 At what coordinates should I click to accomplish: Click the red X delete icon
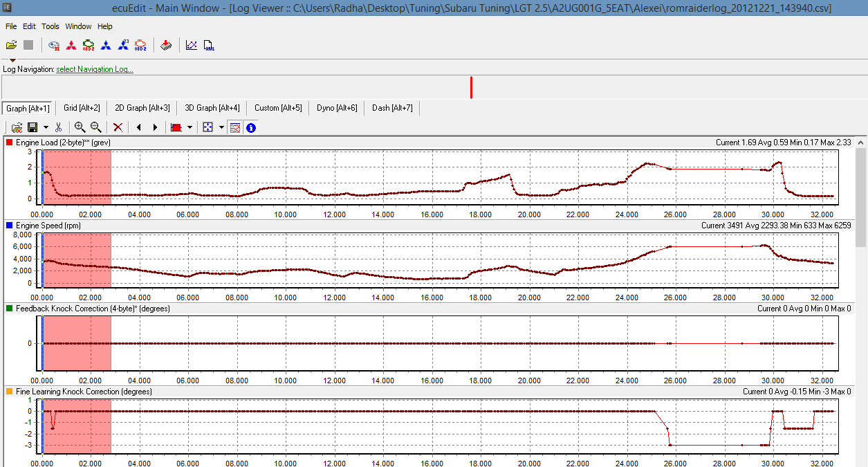(118, 127)
